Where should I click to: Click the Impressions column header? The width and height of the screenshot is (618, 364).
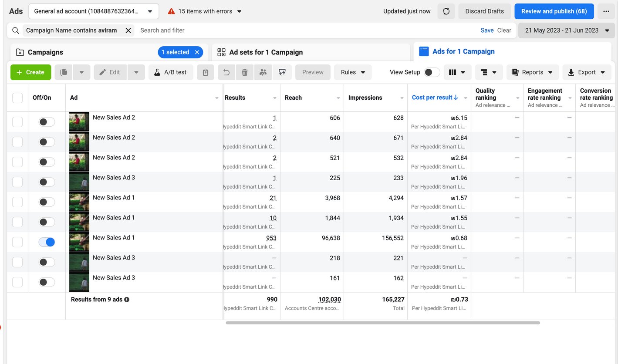click(365, 98)
